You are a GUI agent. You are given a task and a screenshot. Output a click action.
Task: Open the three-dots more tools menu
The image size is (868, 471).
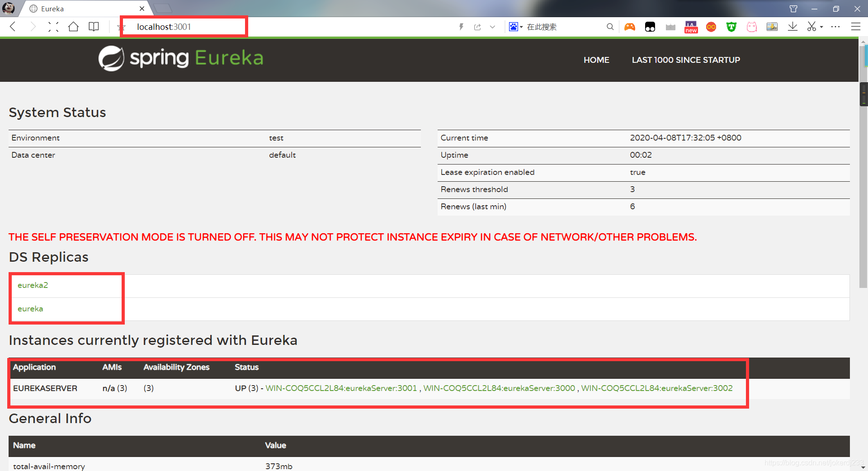click(835, 27)
